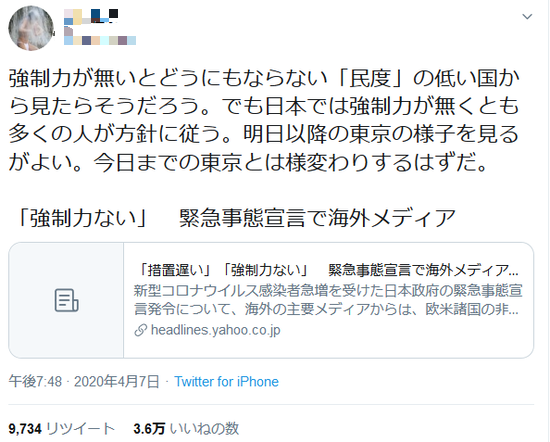Image resolution: width=550 pixels, height=442 pixels.
Task: Click the second article description line starting 言発令について
Action: point(327,309)
